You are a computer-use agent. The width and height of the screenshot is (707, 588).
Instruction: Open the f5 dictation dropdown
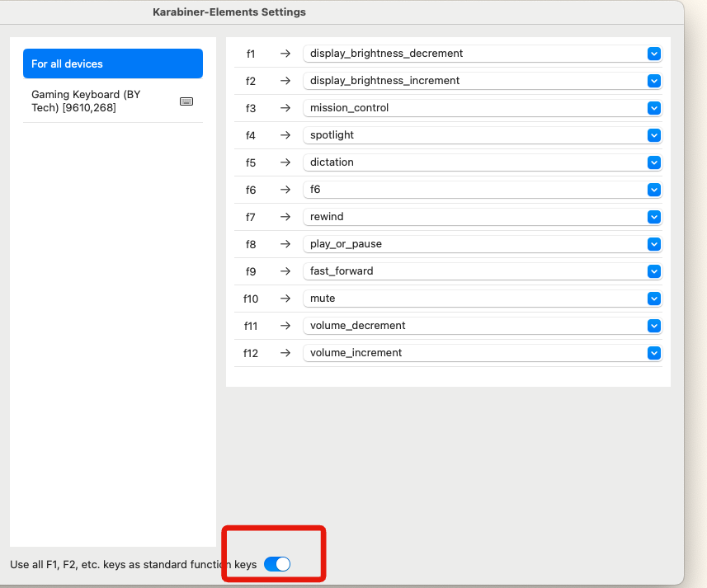483,162
